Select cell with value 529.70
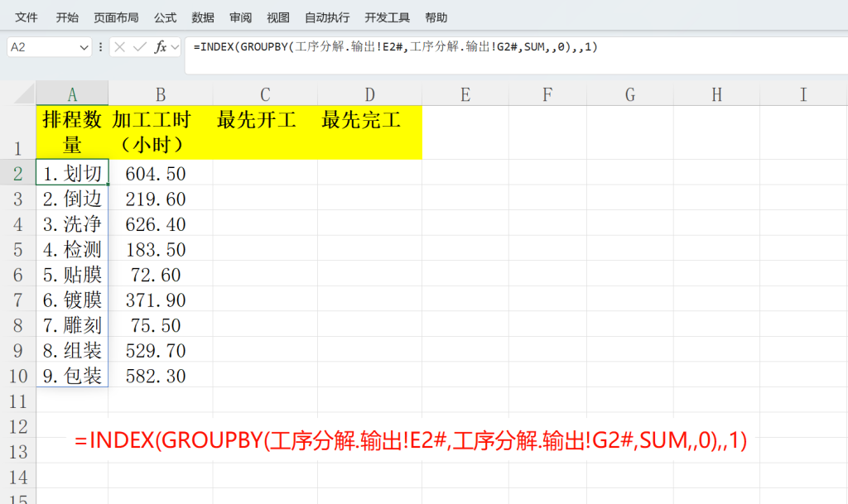Screen dimensions: 848x504 tap(161, 349)
